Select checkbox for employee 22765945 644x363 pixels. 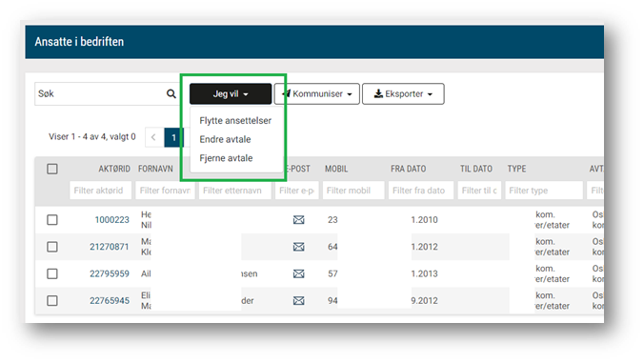coord(52,300)
